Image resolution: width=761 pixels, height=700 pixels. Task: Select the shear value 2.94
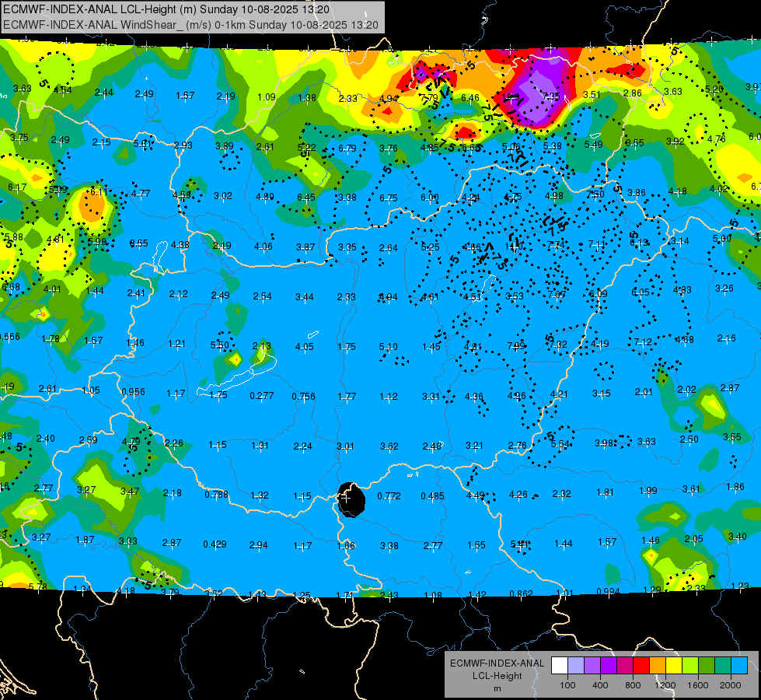coord(258,545)
